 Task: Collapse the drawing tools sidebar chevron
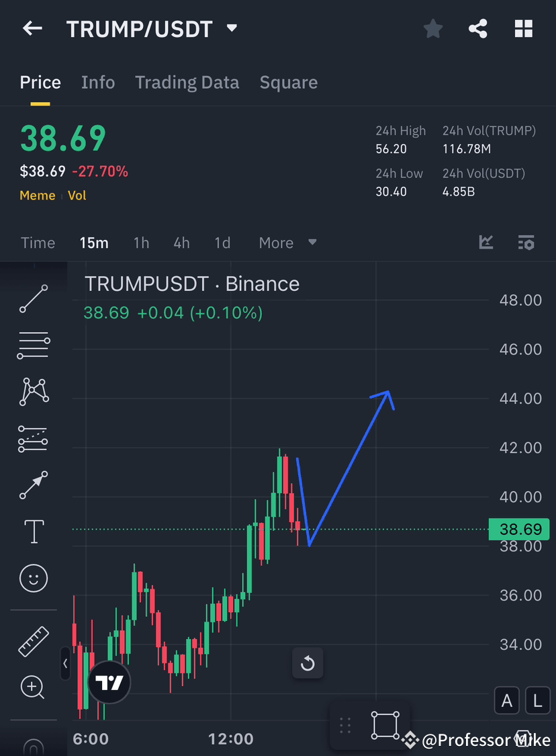coord(65,664)
